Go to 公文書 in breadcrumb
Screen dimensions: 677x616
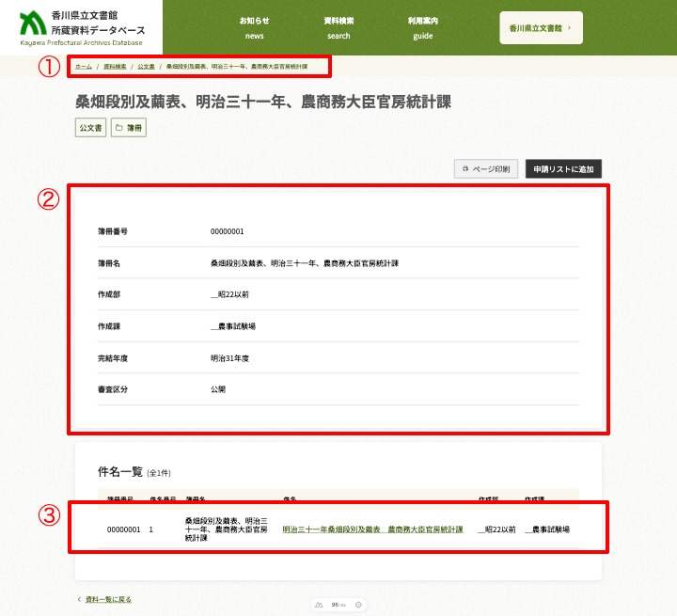[146, 67]
